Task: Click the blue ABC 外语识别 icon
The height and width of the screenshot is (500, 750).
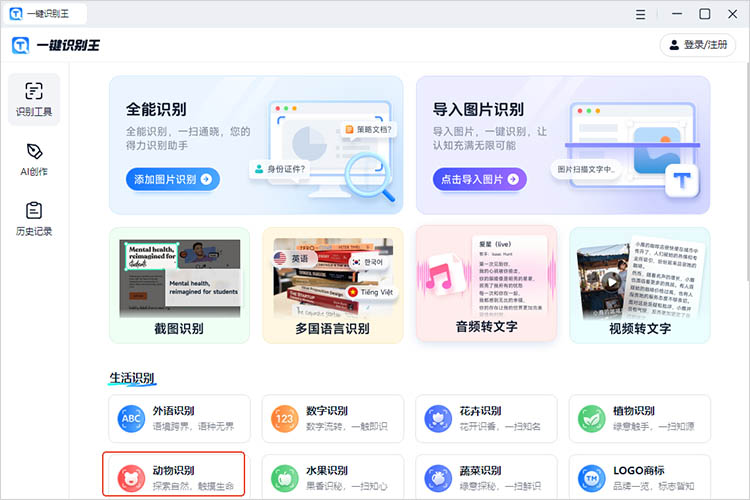Action: click(x=131, y=419)
